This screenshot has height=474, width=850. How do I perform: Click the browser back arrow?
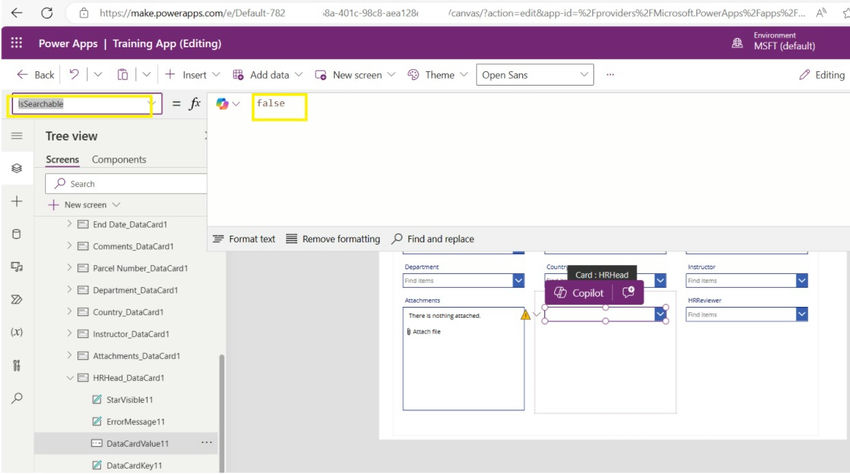coord(17,12)
